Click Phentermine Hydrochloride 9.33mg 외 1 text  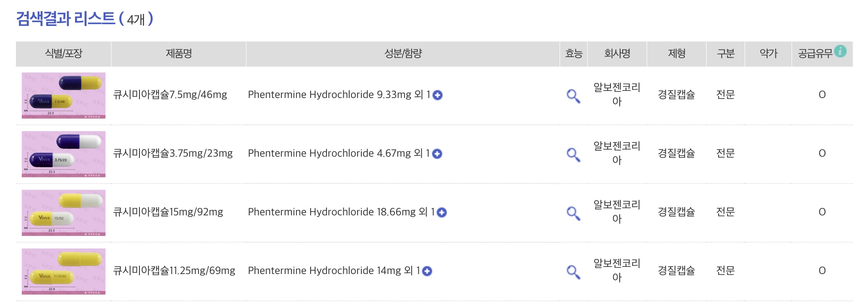[x=339, y=95]
